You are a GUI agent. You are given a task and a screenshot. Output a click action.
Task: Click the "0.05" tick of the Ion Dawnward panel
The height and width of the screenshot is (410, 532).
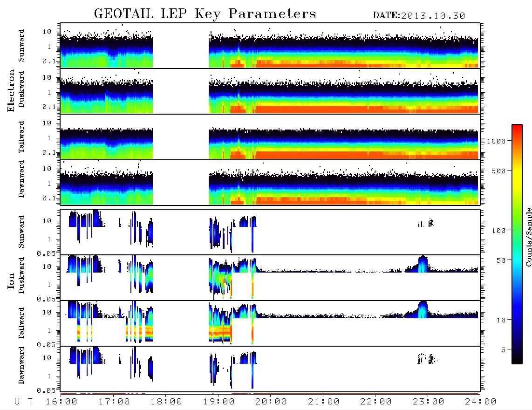pos(46,390)
